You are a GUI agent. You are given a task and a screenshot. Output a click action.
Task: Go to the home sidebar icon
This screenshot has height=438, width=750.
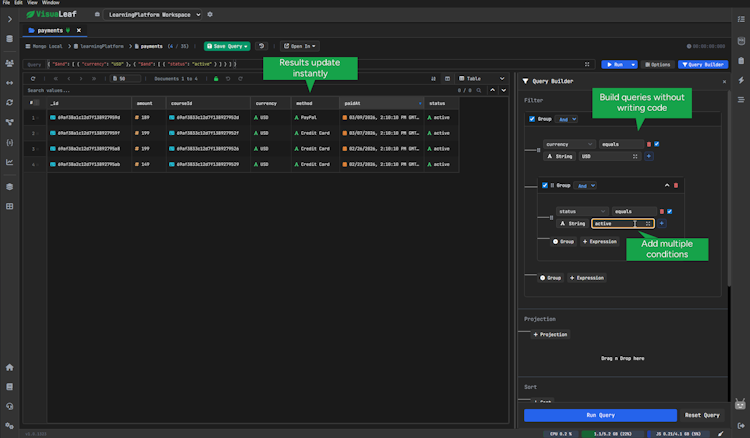(x=10, y=367)
